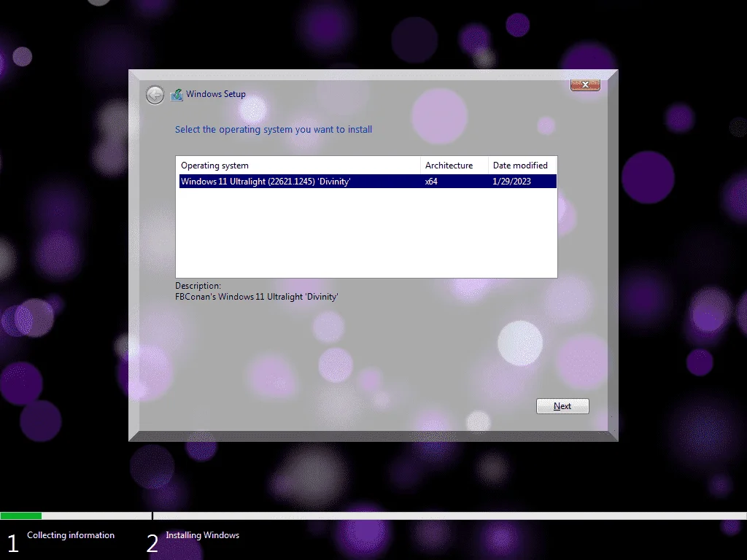The height and width of the screenshot is (560, 747).
Task: Click the Windows Setup title icon
Action: (x=177, y=95)
